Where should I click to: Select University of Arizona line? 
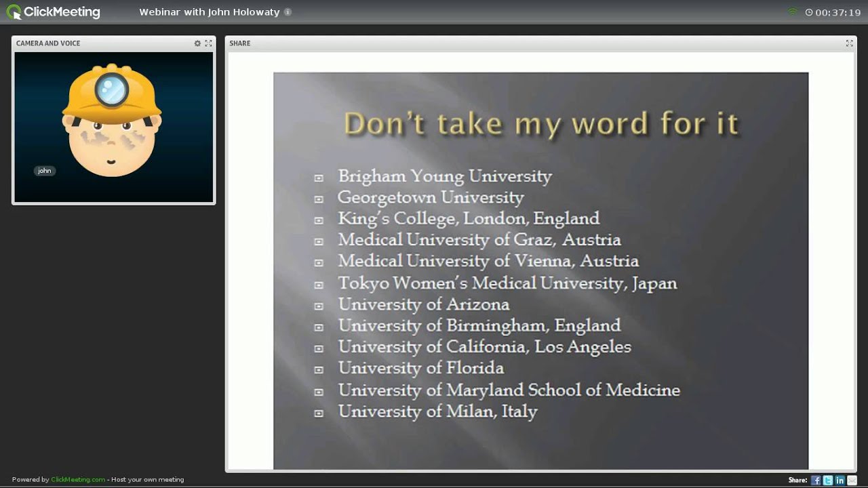(x=424, y=304)
